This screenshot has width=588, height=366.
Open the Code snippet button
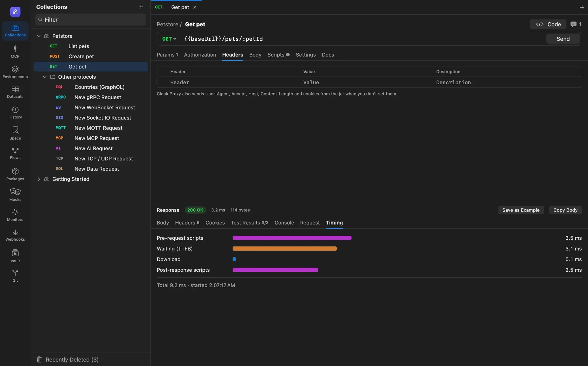(548, 24)
